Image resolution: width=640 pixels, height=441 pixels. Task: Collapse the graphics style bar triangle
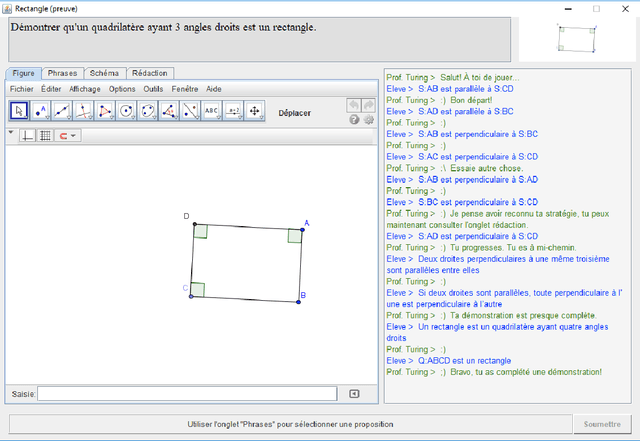pos(11,132)
